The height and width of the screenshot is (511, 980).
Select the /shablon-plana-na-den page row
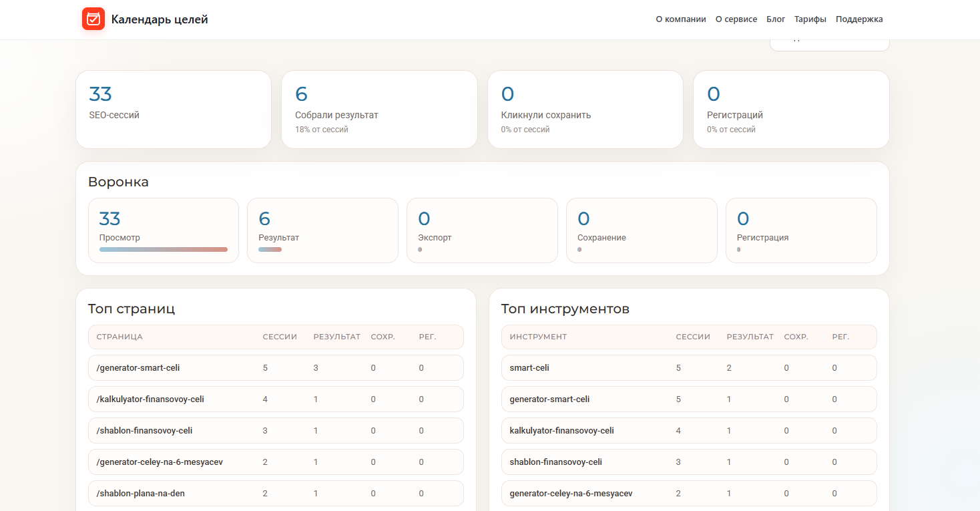[x=276, y=494]
